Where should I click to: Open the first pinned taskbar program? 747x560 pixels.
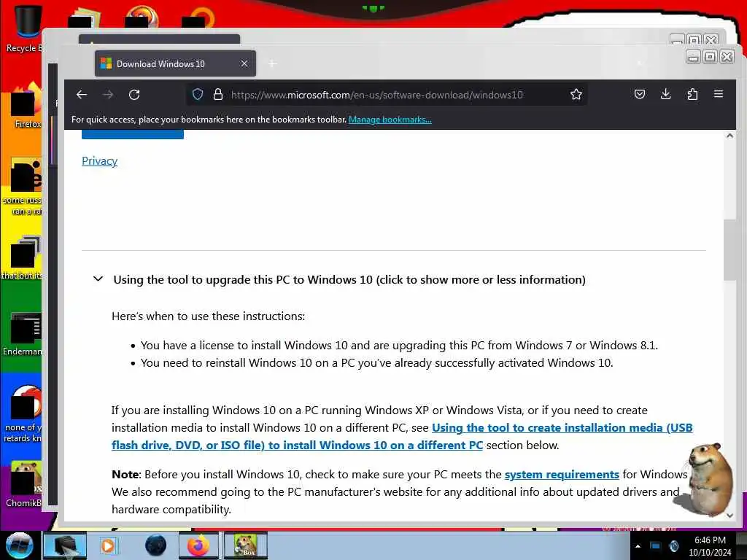pyautogui.click(x=65, y=545)
